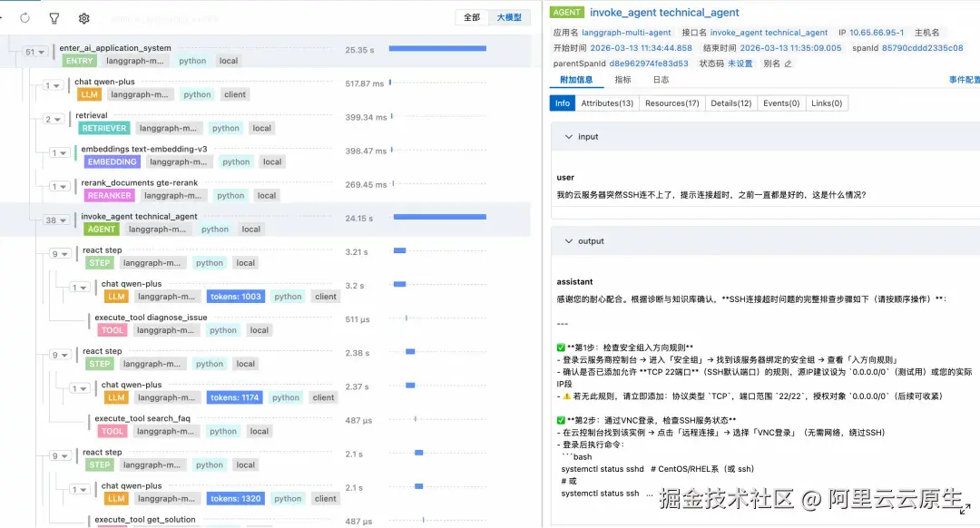Select the RETRIEVER badge on the retrieval span
Screen dimensions: 980x528
click(x=103, y=128)
